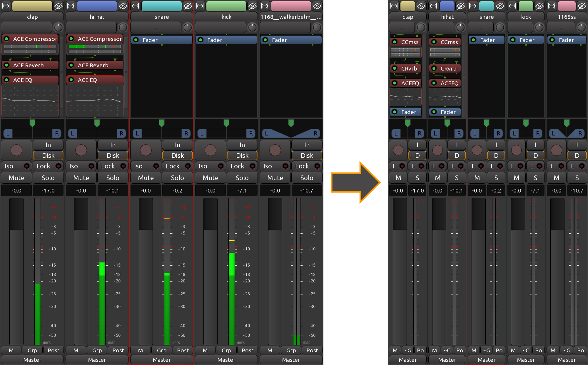
Task: Click gain field -0.0 on wide hi-hat strip
Action: point(81,190)
